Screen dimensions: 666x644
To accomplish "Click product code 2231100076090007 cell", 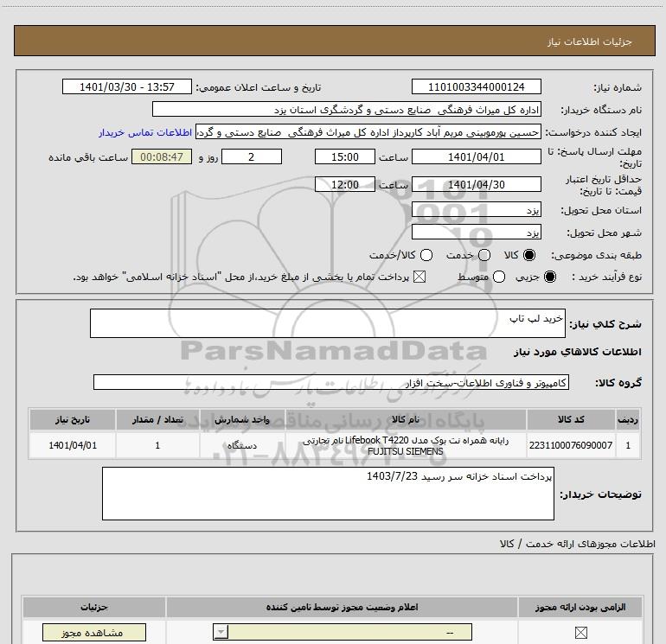I will [x=571, y=445].
